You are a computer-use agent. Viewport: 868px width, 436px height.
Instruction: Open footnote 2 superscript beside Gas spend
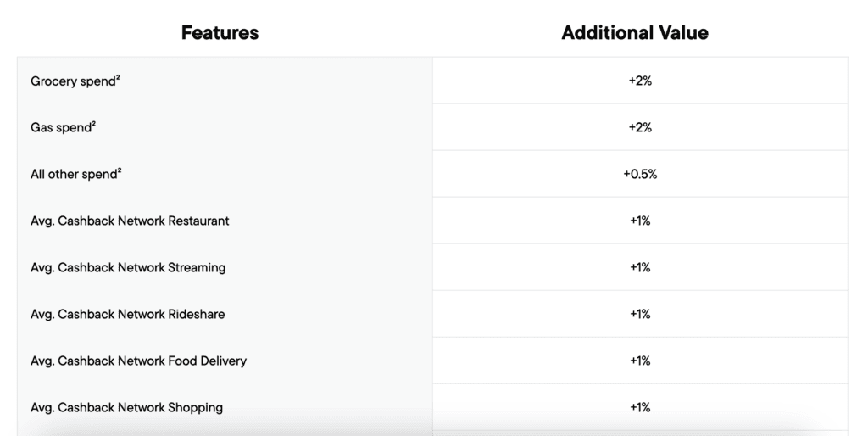(x=93, y=124)
